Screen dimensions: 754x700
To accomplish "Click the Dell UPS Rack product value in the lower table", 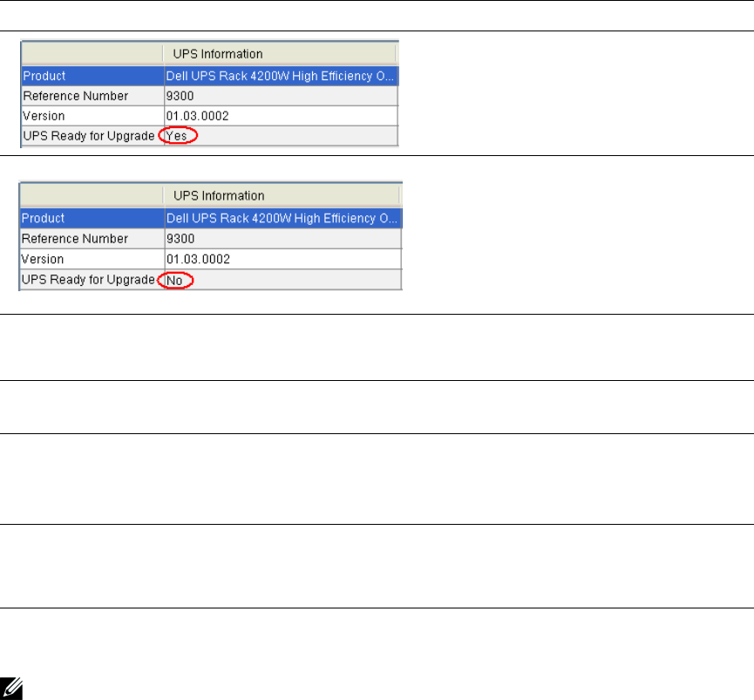I will tap(282, 218).
